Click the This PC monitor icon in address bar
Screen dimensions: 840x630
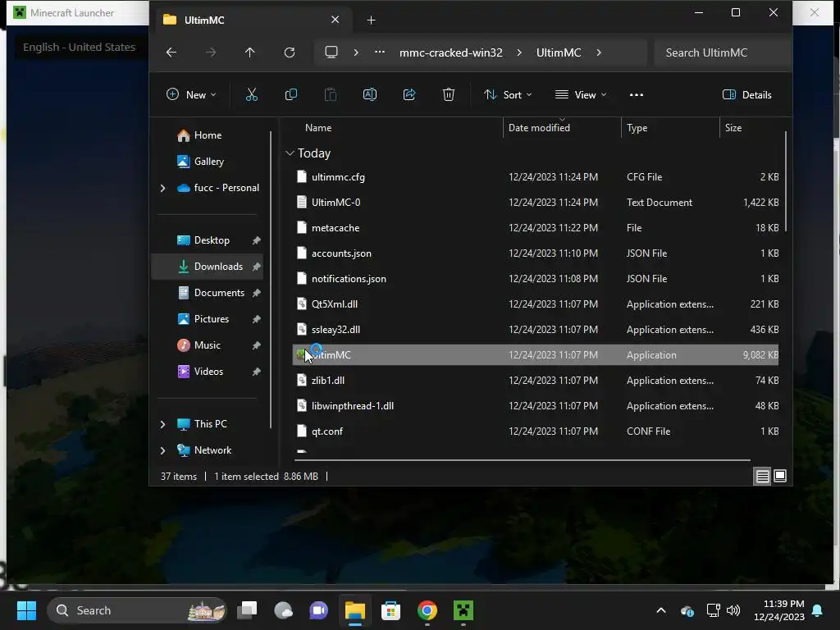pos(331,52)
